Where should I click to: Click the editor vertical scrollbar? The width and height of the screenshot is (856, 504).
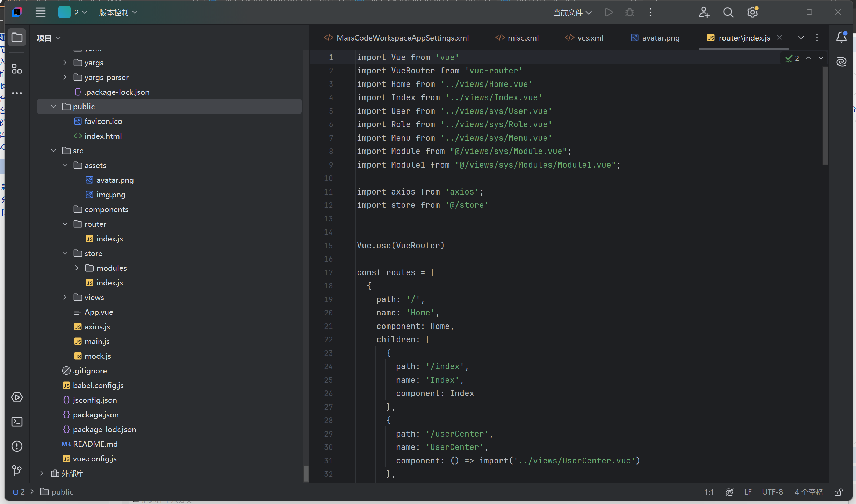825,115
